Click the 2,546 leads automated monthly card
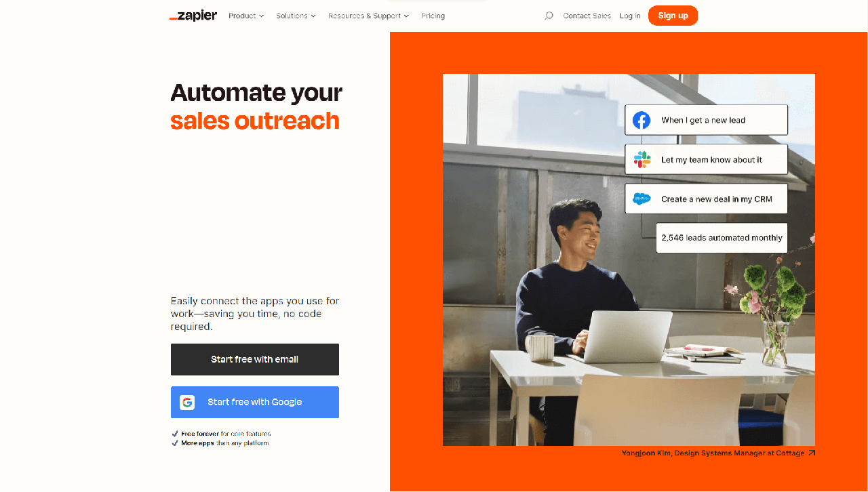Screen dimensions: 868x492 [722, 238]
